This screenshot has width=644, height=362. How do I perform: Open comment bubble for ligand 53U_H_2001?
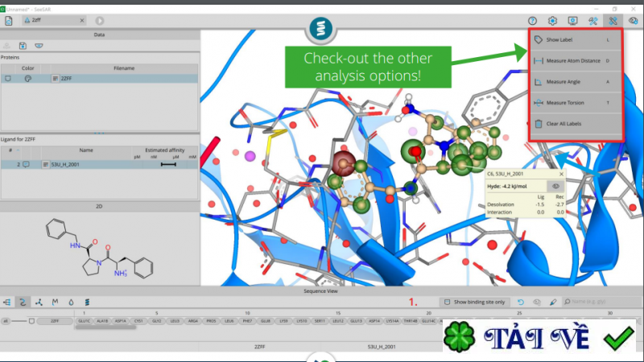coord(26,164)
